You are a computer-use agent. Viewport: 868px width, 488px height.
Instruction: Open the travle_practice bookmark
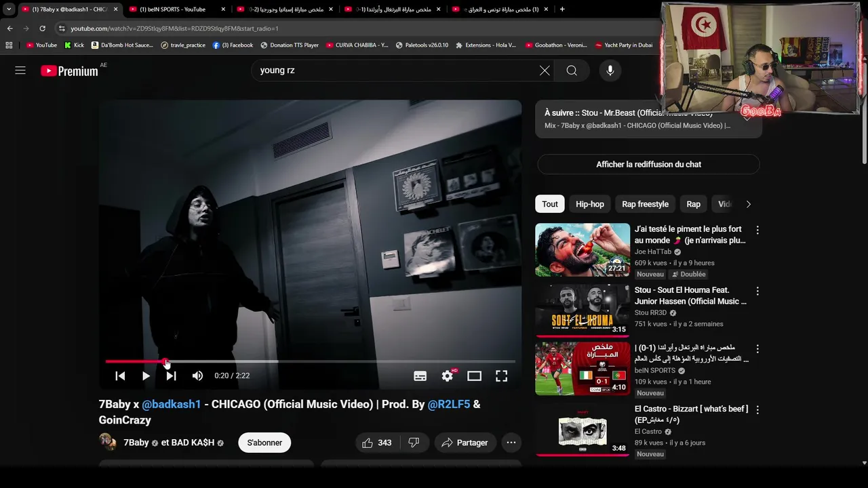click(x=183, y=45)
